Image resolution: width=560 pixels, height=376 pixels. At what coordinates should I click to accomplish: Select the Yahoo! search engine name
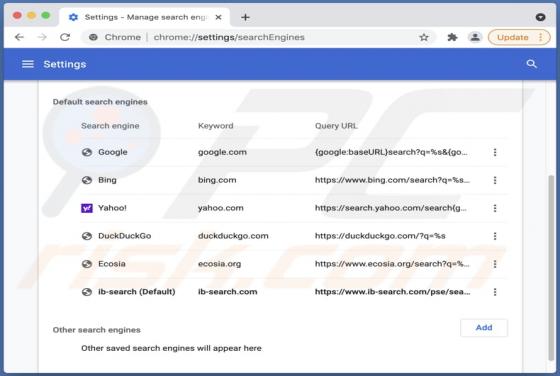tap(112, 208)
